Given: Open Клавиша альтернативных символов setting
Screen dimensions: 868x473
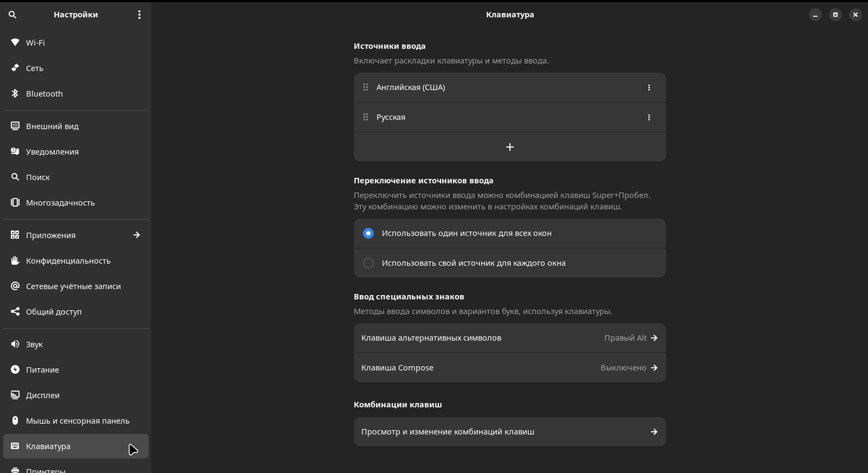Looking at the screenshot, I should (x=509, y=338).
